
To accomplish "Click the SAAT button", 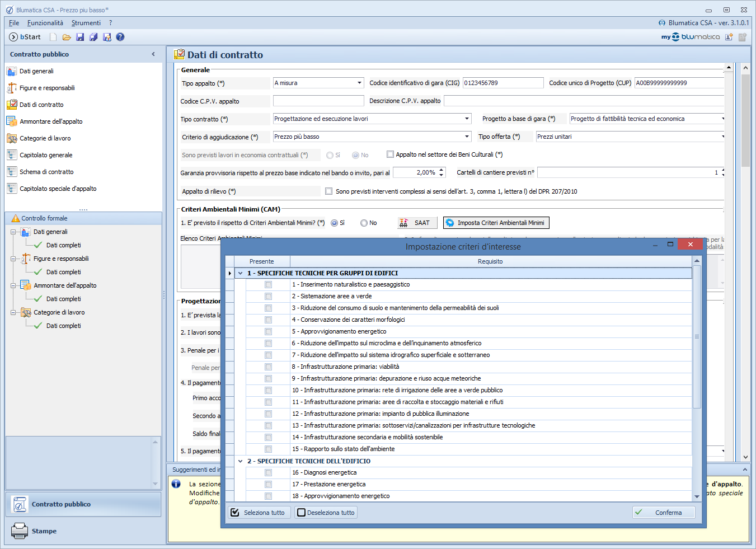I will tap(417, 223).
